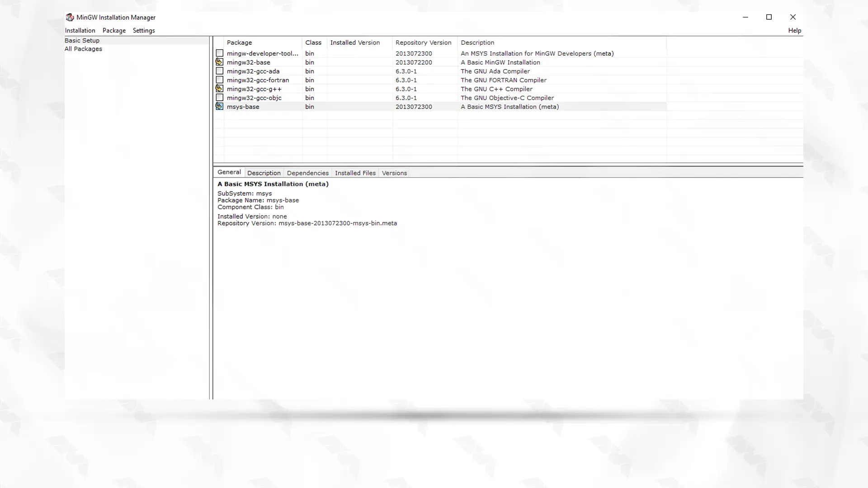868x488 pixels.
Task: Switch to the General tab
Action: pyautogui.click(x=229, y=172)
